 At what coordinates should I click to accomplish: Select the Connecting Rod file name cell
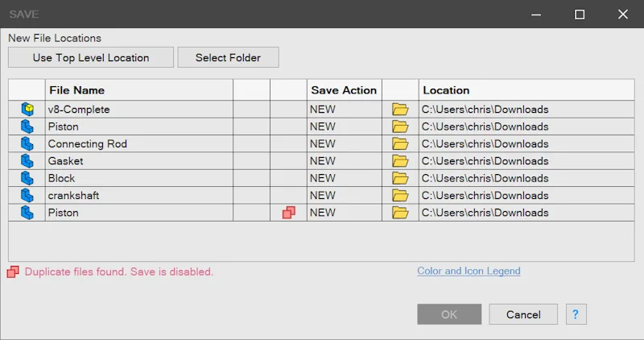coord(138,144)
